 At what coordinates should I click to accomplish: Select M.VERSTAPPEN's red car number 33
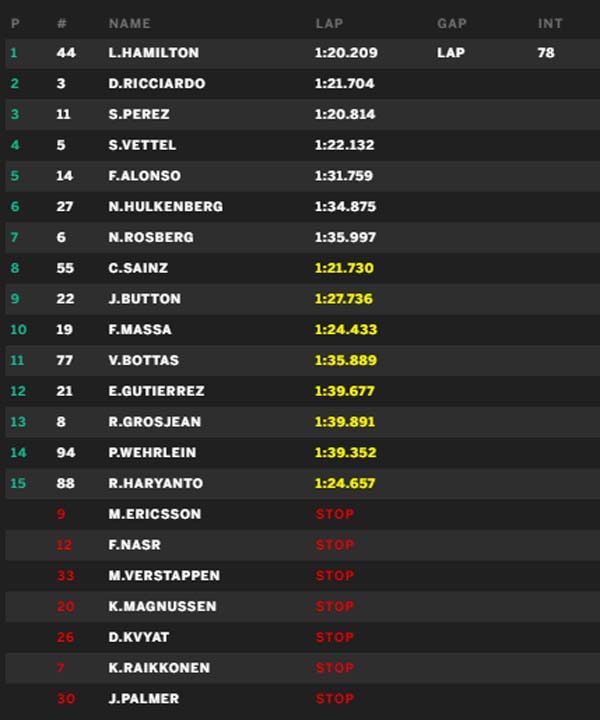[x=65, y=576]
